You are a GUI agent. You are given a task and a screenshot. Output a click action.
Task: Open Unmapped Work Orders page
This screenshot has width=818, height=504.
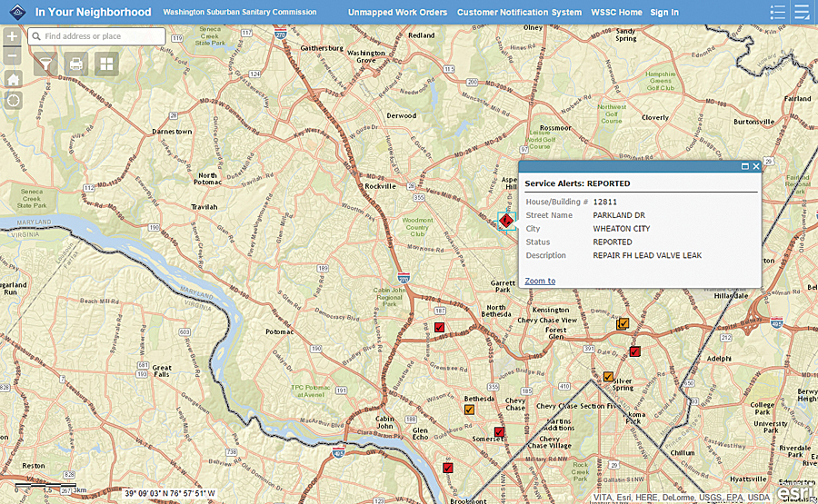click(397, 12)
